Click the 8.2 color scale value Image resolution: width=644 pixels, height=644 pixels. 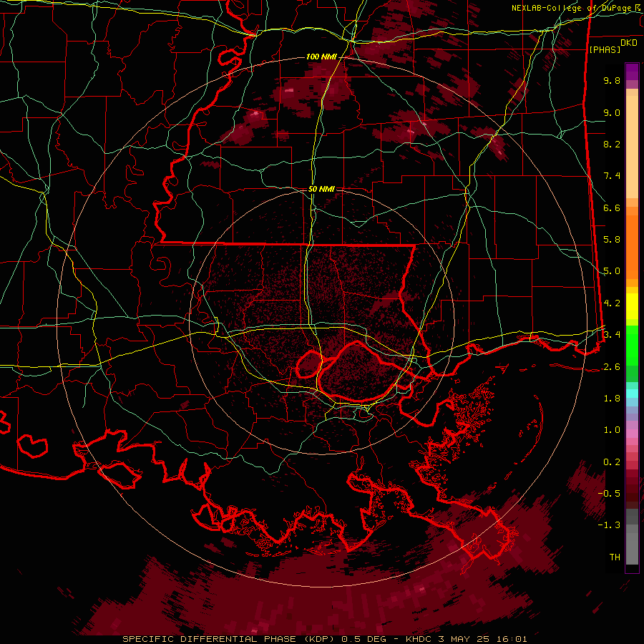click(612, 144)
